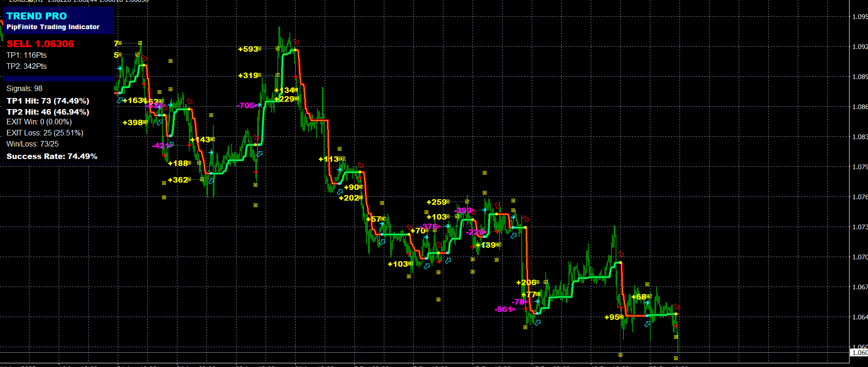
Task: Click the +229 profit label
Action: click(284, 99)
